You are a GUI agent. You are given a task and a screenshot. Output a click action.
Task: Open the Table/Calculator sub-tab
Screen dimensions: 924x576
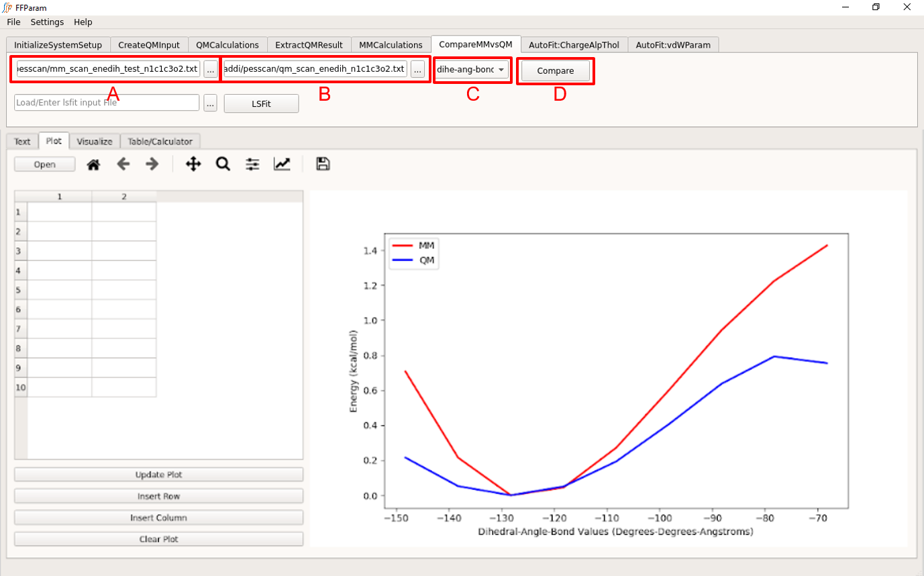tap(160, 141)
